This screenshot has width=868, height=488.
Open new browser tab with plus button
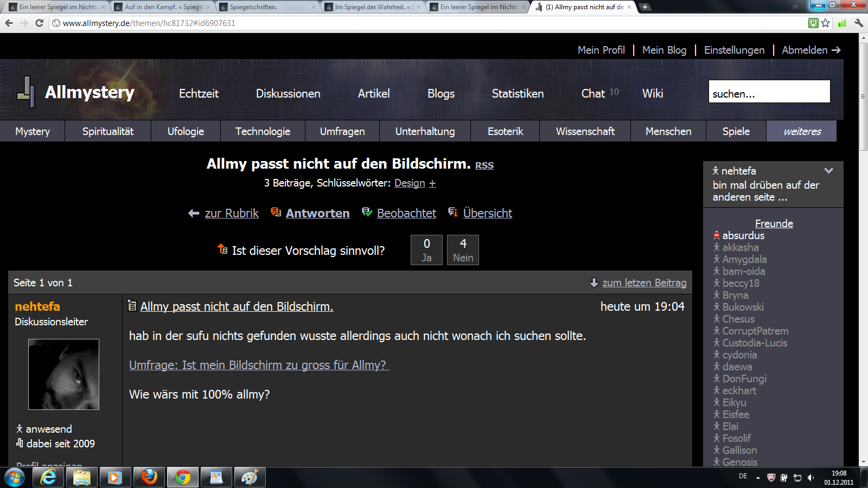point(645,7)
